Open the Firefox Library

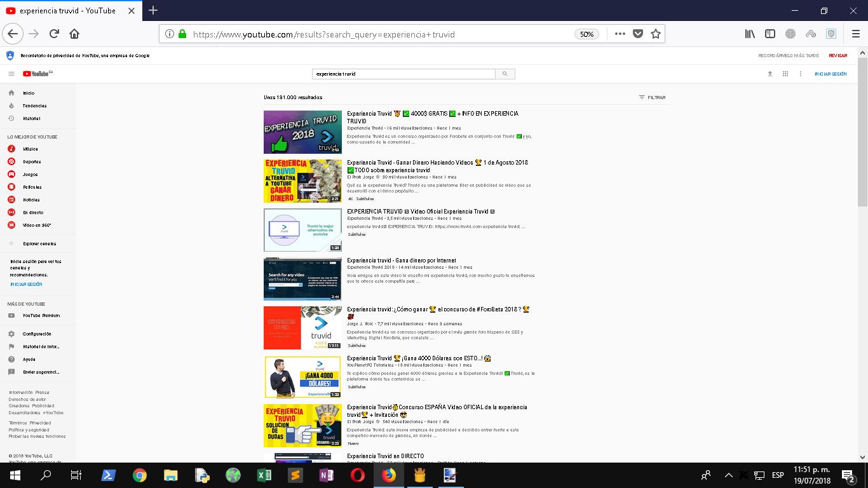(750, 34)
